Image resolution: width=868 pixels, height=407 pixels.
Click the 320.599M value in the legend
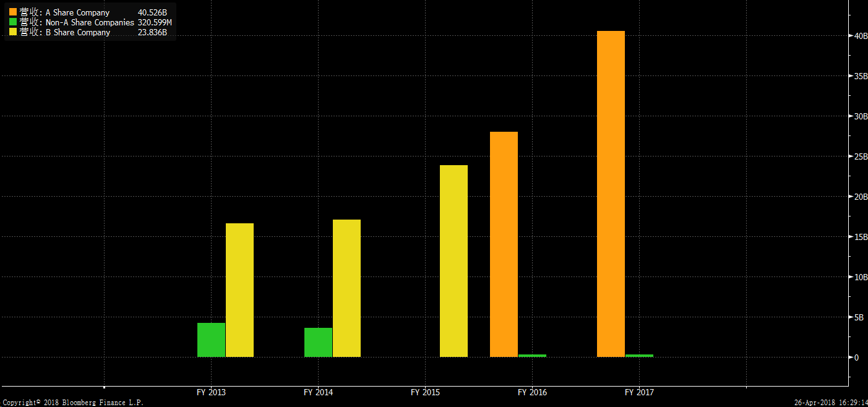[155, 22]
